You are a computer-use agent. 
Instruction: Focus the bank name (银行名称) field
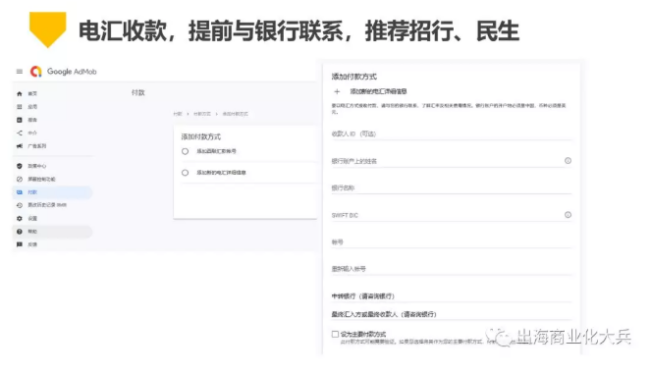451,188
